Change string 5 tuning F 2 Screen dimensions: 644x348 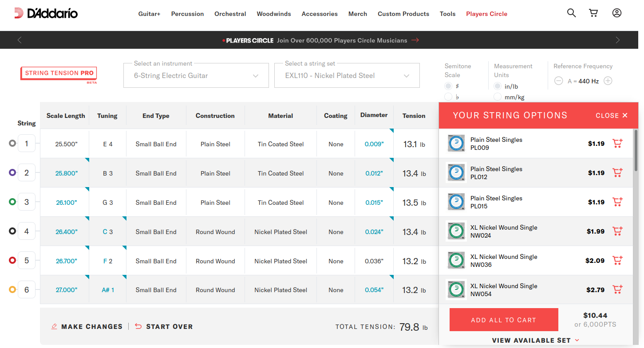click(108, 261)
